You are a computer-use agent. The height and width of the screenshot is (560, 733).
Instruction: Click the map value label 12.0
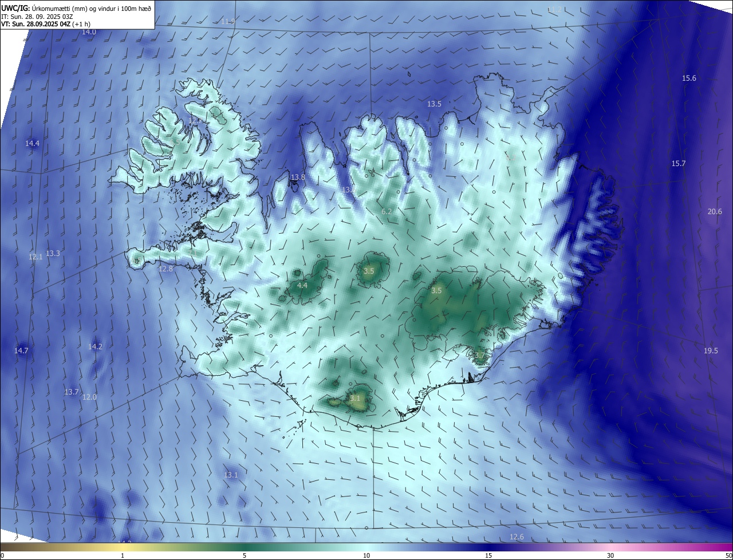tap(90, 397)
